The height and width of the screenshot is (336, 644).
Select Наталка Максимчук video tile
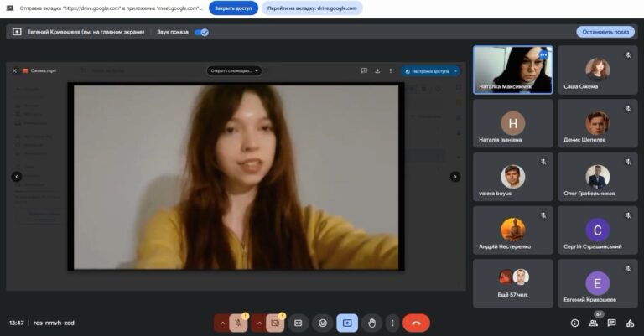pyautogui.click(x=513, y=70)
